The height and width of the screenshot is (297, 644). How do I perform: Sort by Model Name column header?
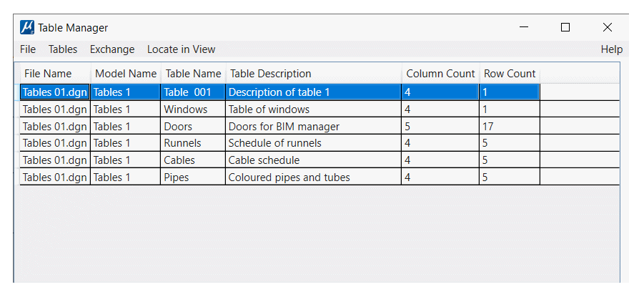click(x=126, y=74)
